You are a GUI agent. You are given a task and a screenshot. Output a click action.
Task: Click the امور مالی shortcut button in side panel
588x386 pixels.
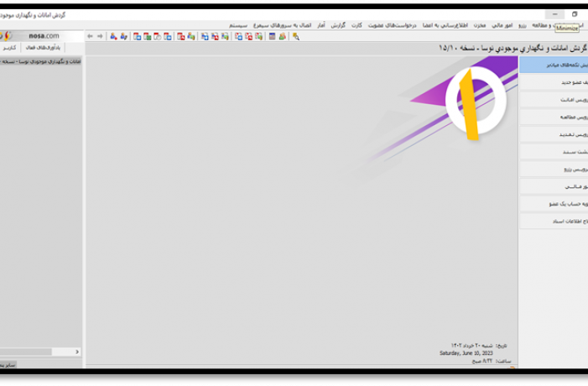554,186
